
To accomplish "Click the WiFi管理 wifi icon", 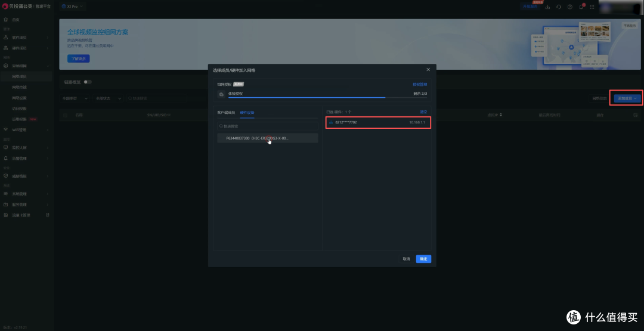I will click(x=6, y=130).
